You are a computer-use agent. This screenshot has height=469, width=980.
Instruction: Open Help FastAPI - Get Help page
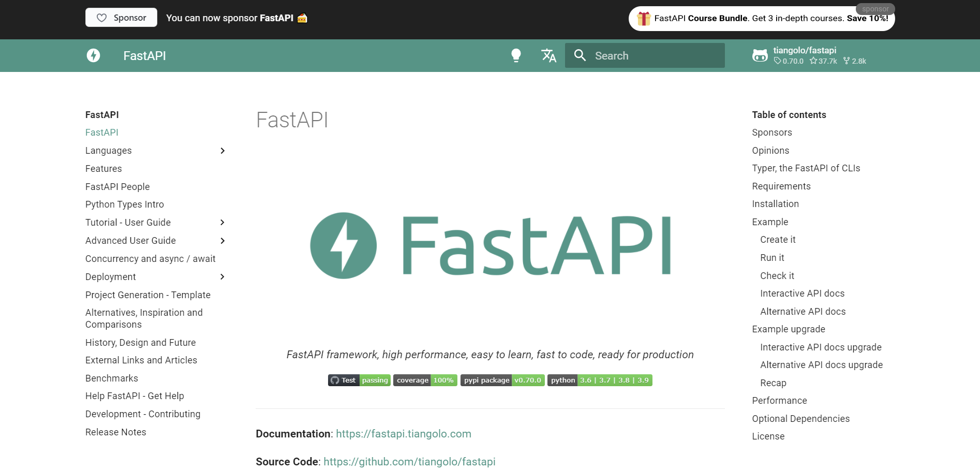click(135, 396)
